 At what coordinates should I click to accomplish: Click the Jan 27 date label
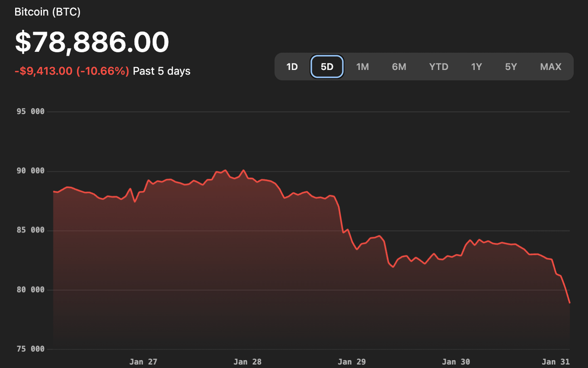(143, 361)
